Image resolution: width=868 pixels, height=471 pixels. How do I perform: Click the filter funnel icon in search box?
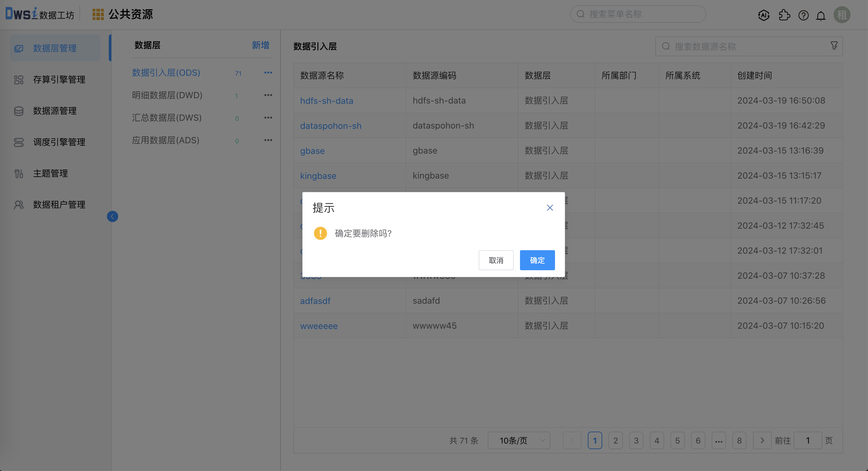coord(834,46)
